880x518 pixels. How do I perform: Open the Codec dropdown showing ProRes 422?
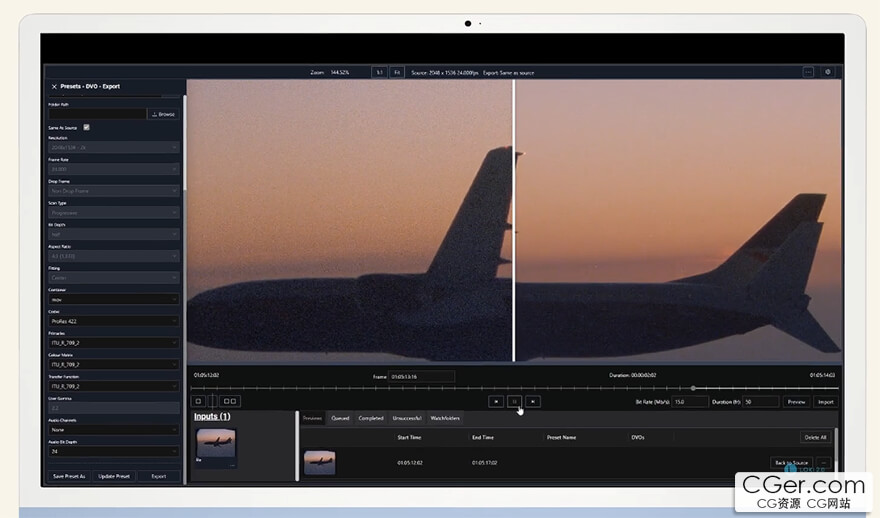tap(113, 321)
